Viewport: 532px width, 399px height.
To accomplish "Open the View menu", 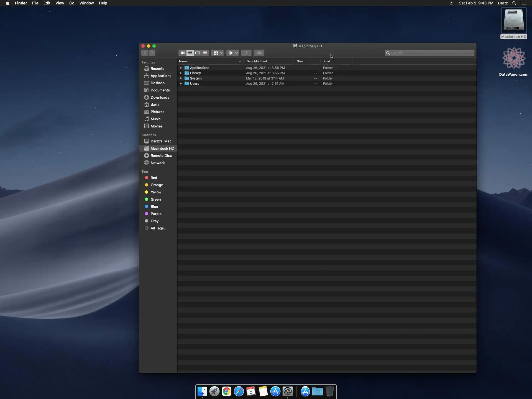I will tap(60, 3).
